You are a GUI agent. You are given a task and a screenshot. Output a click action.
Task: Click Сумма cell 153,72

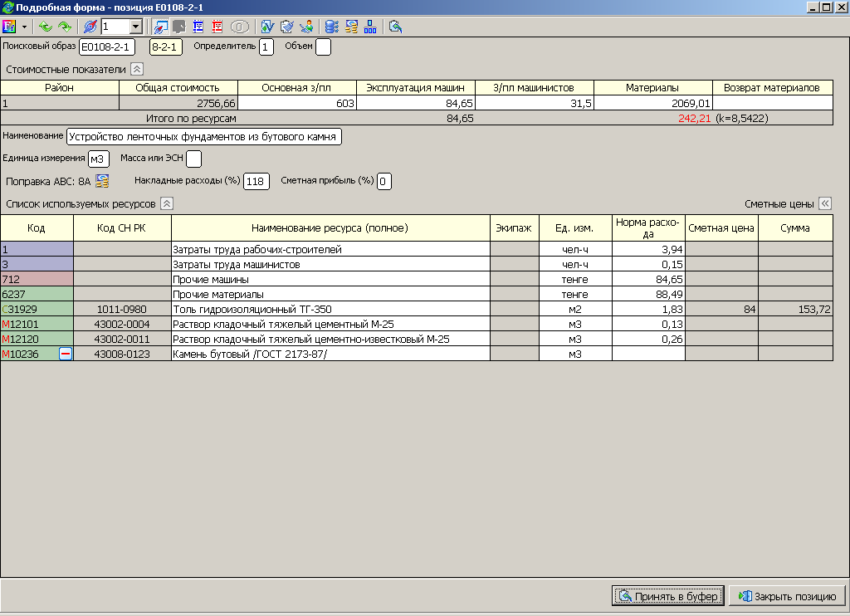pyautogui.click(x=795, y=309)
